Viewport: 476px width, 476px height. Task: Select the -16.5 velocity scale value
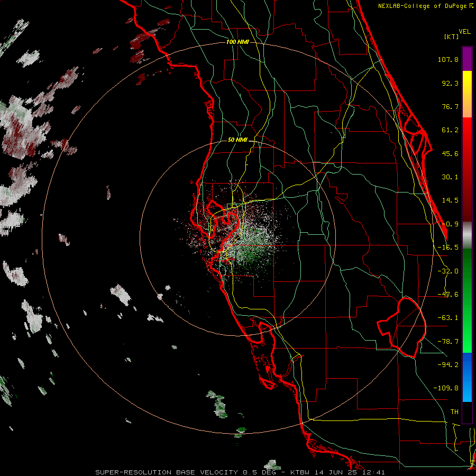(448, 248)
